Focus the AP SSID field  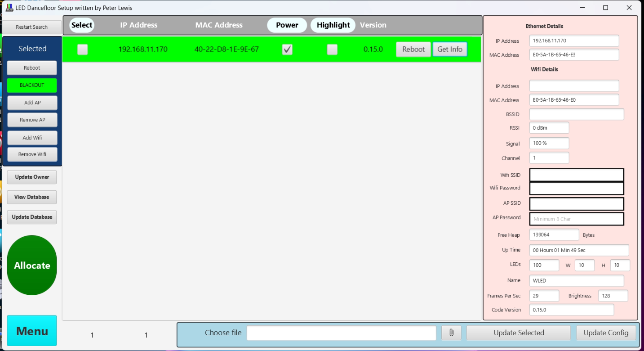[x=577, y=204]
